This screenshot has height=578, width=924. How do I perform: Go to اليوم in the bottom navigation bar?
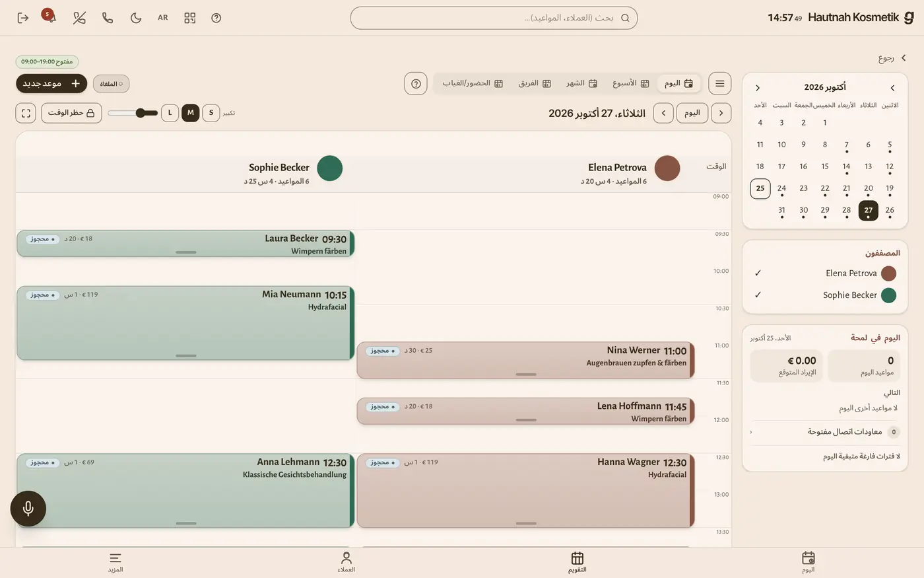[x=808, y=562]
